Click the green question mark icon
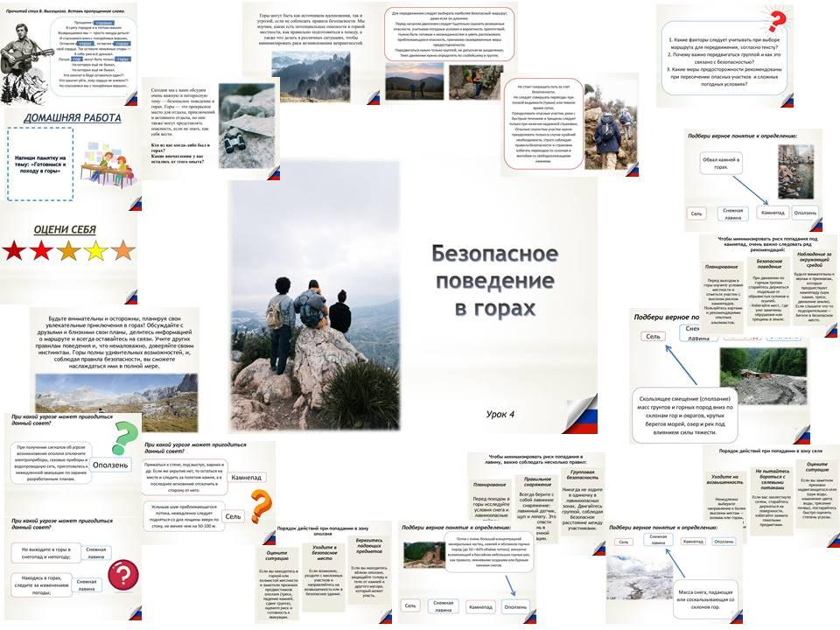 coord(124,437)
